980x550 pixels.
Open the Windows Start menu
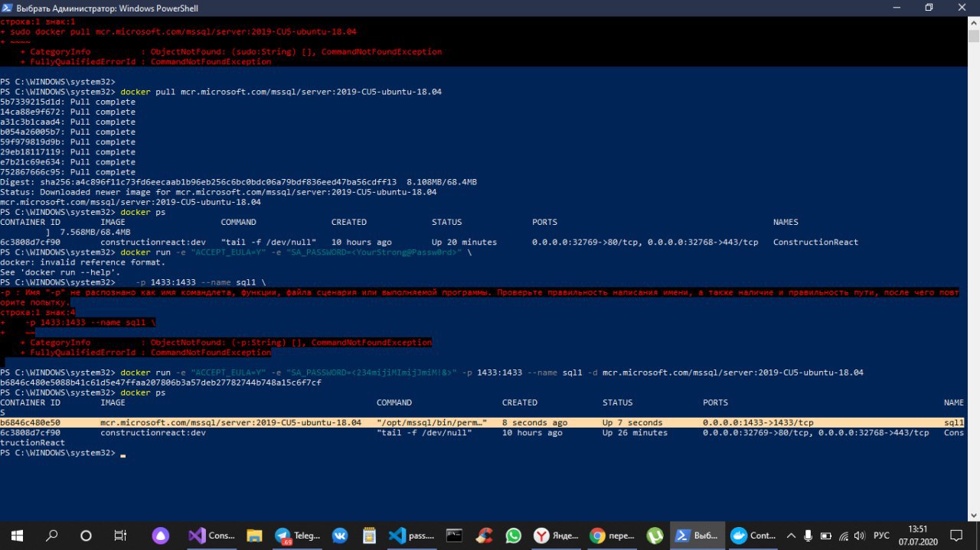tap(17, 535)
